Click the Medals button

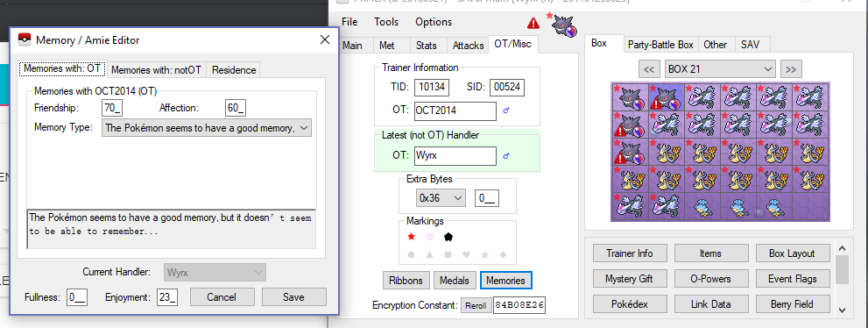tap(454, 281)
